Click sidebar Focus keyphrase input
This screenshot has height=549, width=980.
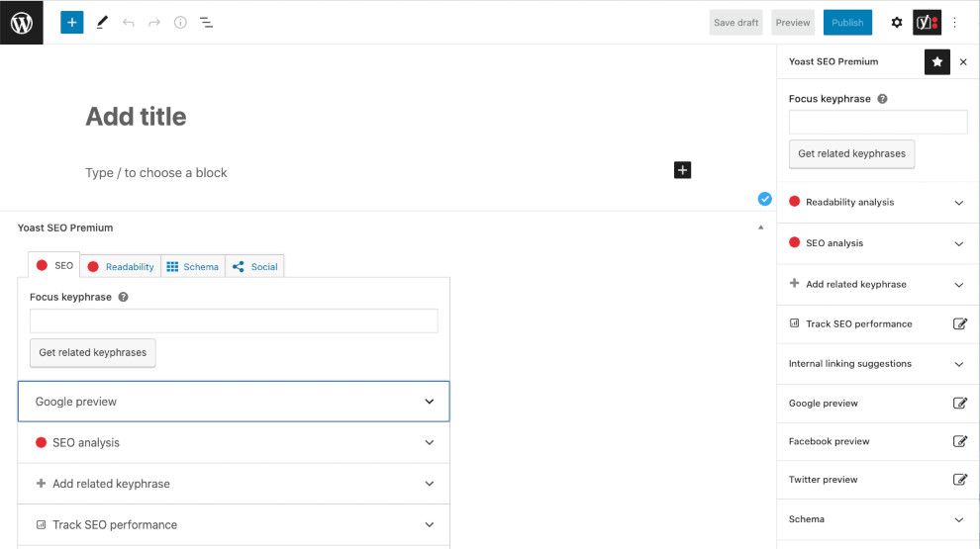[877, 122]
